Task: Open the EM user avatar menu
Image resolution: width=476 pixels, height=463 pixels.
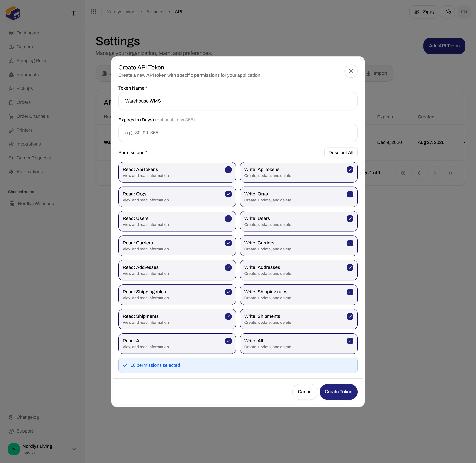Action: (464, 12)
